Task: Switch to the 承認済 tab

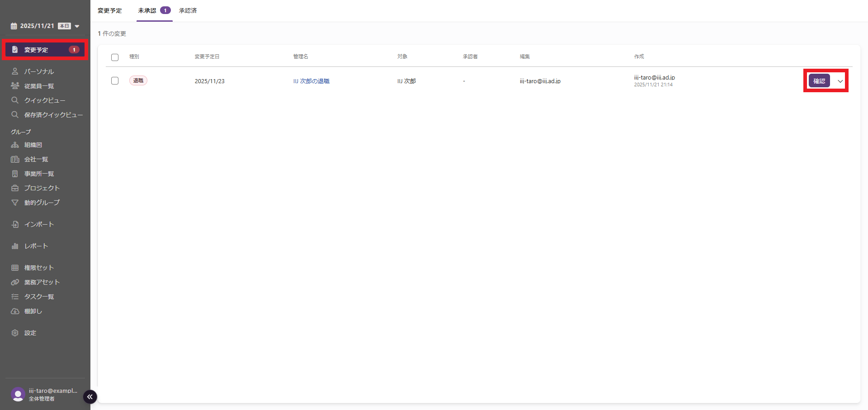Action: pyautogui.click(x=188, y=10)
